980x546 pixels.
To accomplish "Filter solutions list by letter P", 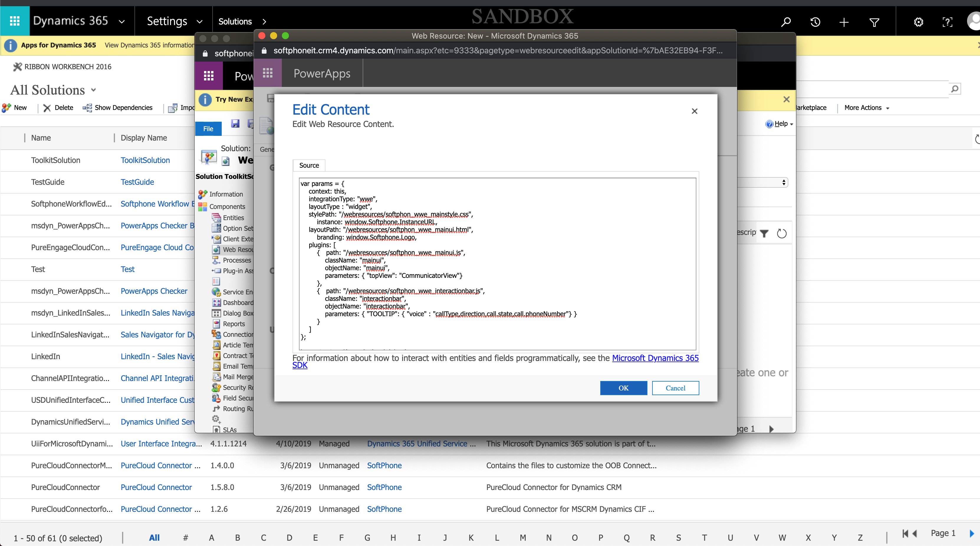I will pos(601,538).
